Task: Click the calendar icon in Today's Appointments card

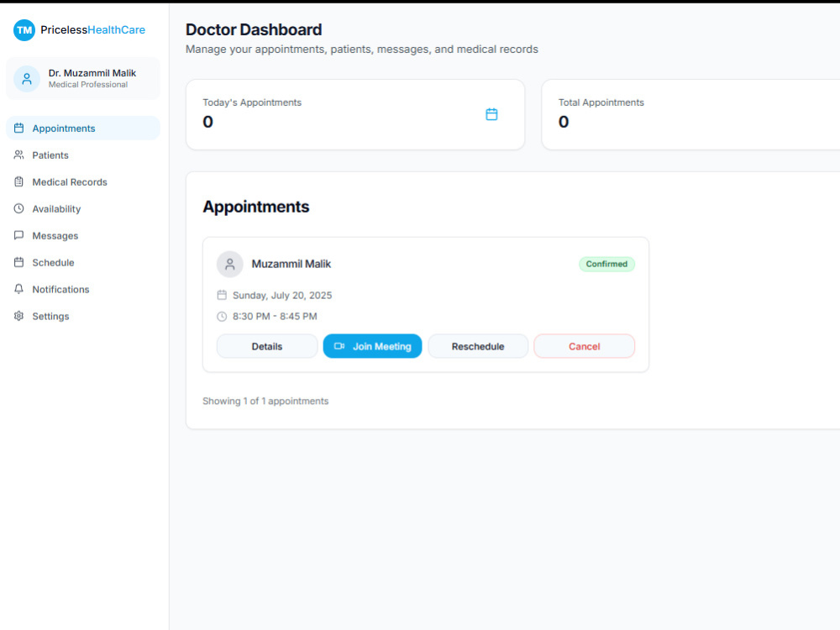Action: (x=491, y=114)
